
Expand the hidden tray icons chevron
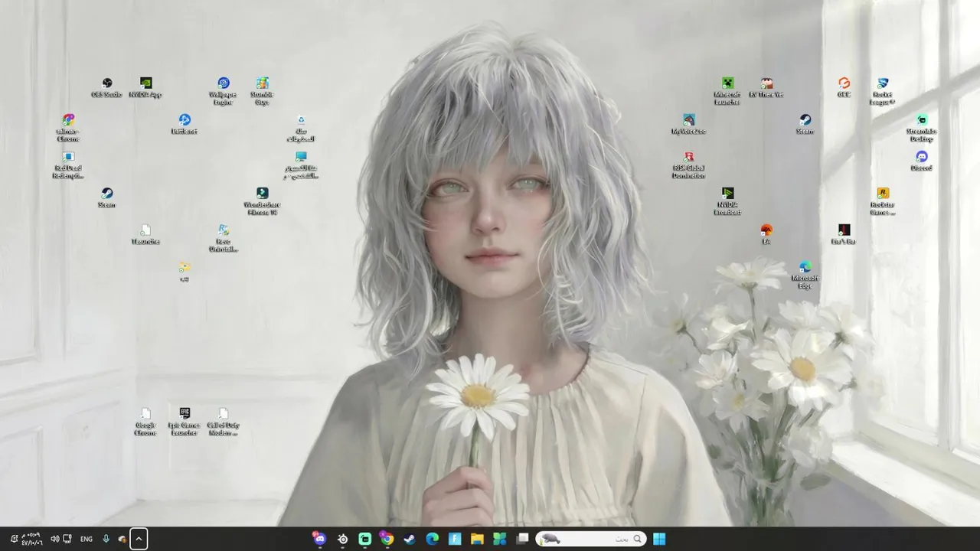(139, 539)
